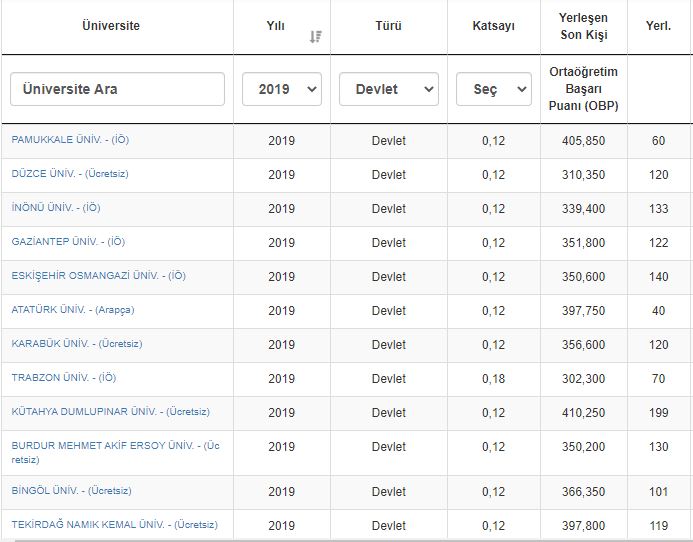Click the Yerl. column header

(659, 26)
